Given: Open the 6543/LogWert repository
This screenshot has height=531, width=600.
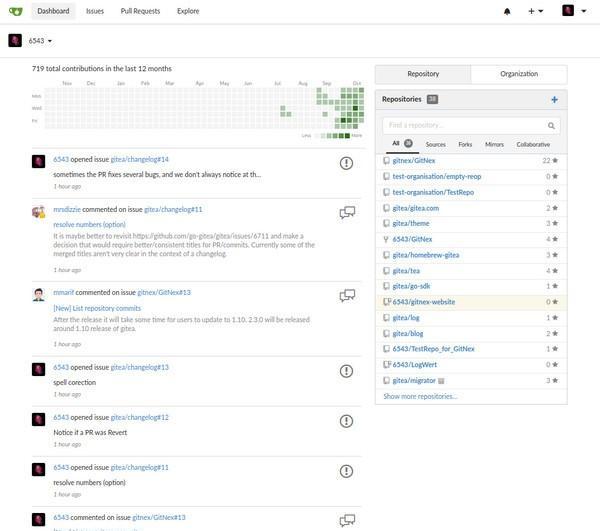Looking at the screenshot, I should point(414,365).
